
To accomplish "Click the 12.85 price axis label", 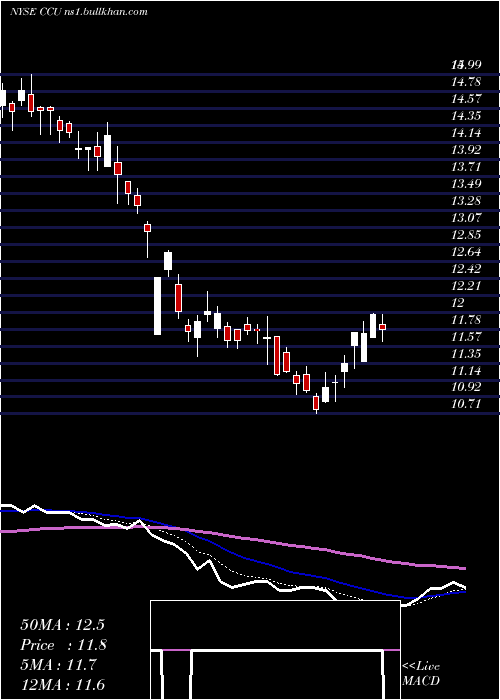I will 466,234.
